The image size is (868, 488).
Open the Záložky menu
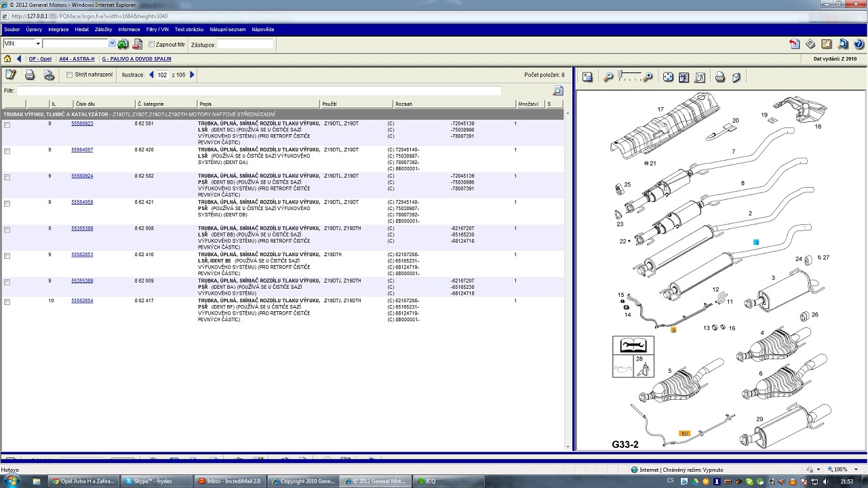tap(103, 30)
